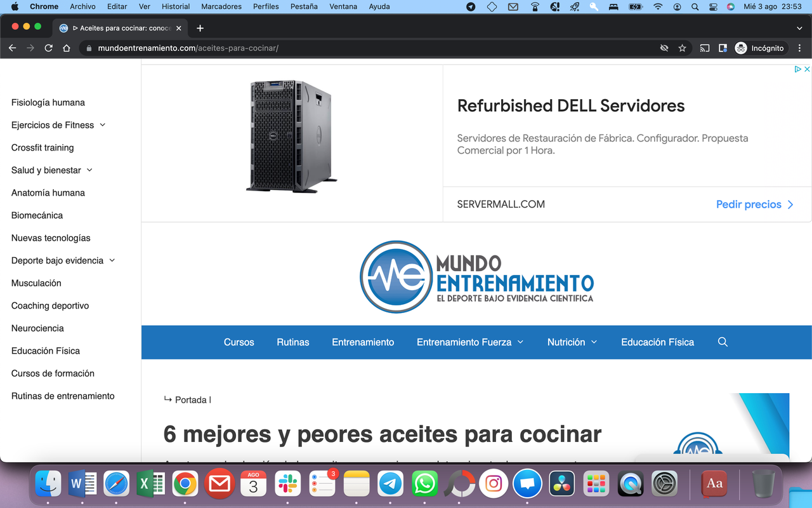
Task: Open Fisiología humana sidebar link
Action: [48, 102]
